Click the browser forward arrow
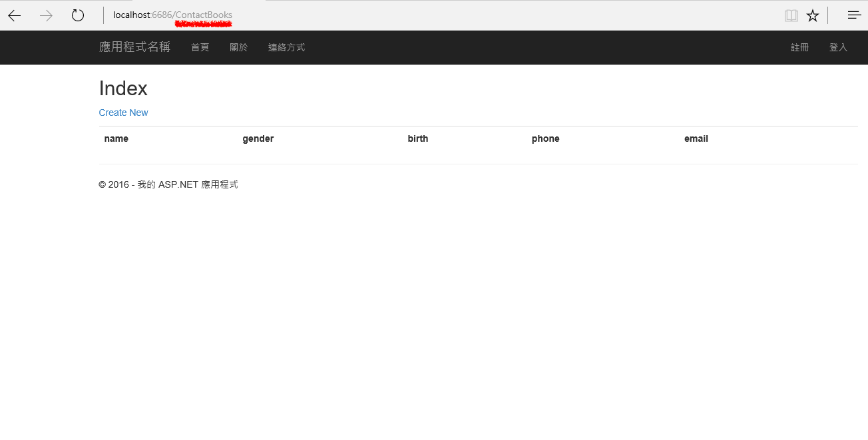This screenshot has width=868, height=440. point(46,15)
